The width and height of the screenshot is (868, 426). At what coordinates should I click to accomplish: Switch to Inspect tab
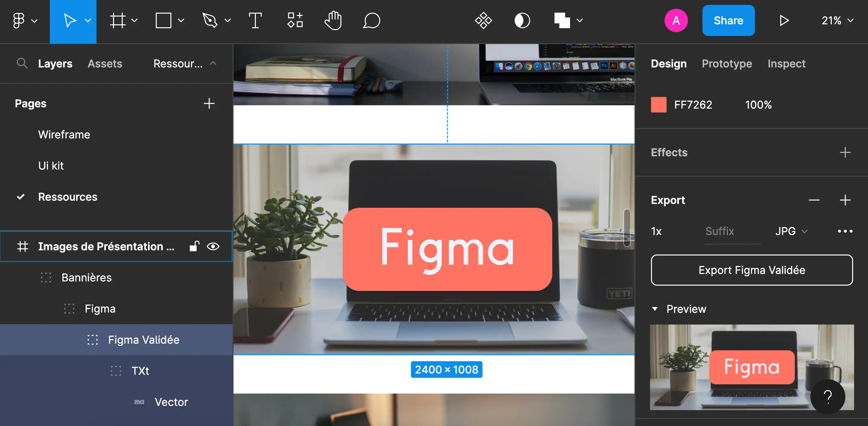pyautogui.click(x=787, y=64)
